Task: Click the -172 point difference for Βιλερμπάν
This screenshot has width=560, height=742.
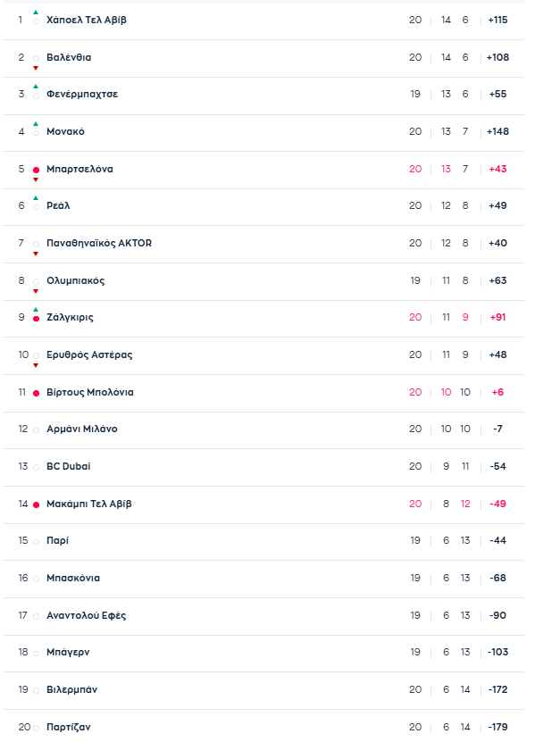Action: click(x=498, y=690)
